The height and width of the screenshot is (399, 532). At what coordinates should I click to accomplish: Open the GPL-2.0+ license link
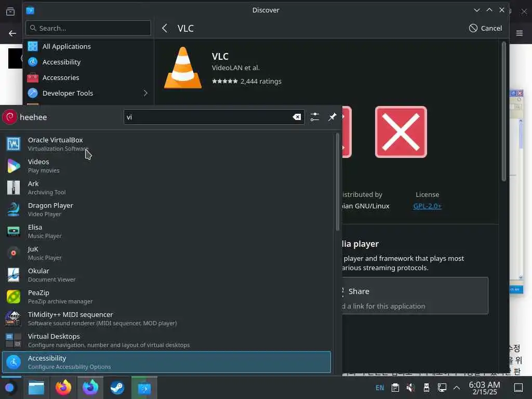(427, 206)
